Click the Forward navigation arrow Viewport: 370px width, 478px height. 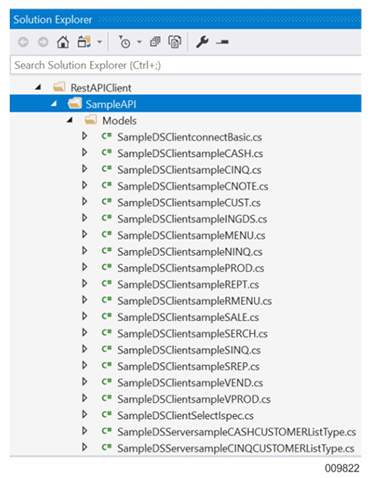[x=43, y=42]
